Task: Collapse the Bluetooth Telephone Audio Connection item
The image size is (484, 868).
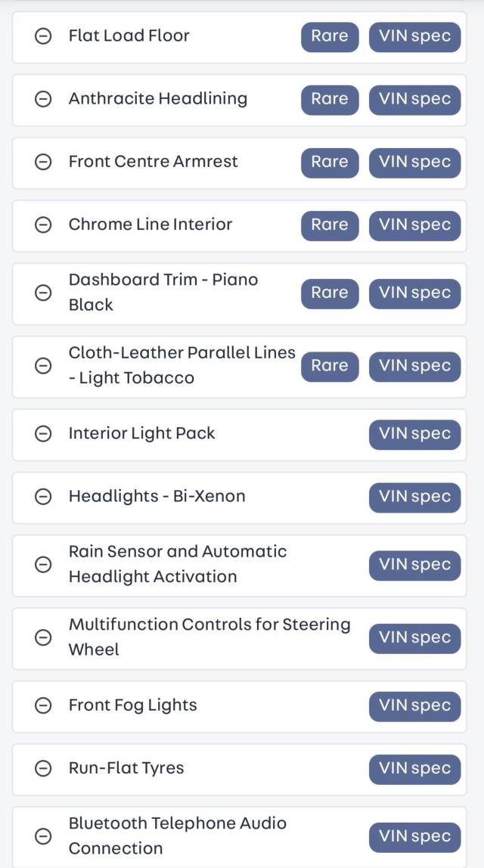Action: [x=43, y=836]
